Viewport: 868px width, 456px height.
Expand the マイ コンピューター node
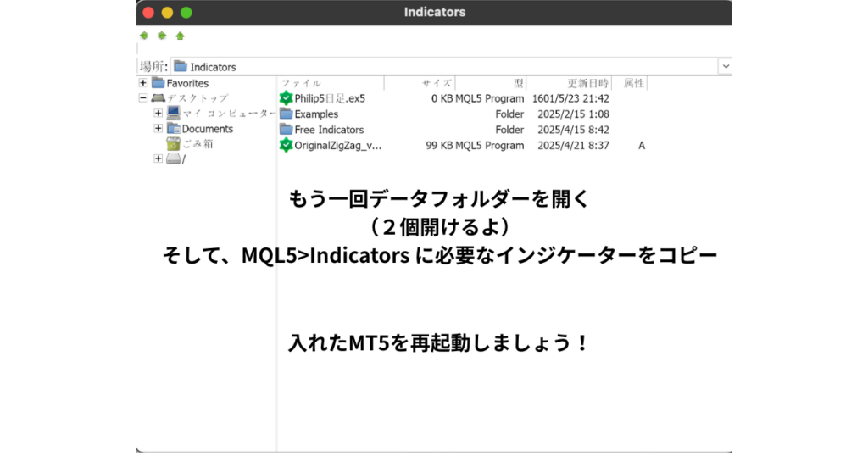[x=159, y=113]
